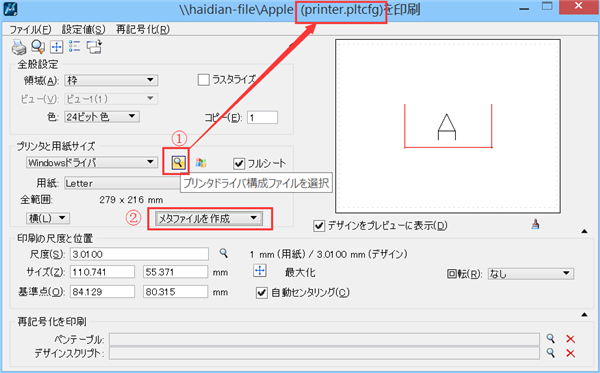Image resolution: width=600 pixels, height=373 pixels.
Task: Open the print preview magnifier icon
Action: point(38,47)
